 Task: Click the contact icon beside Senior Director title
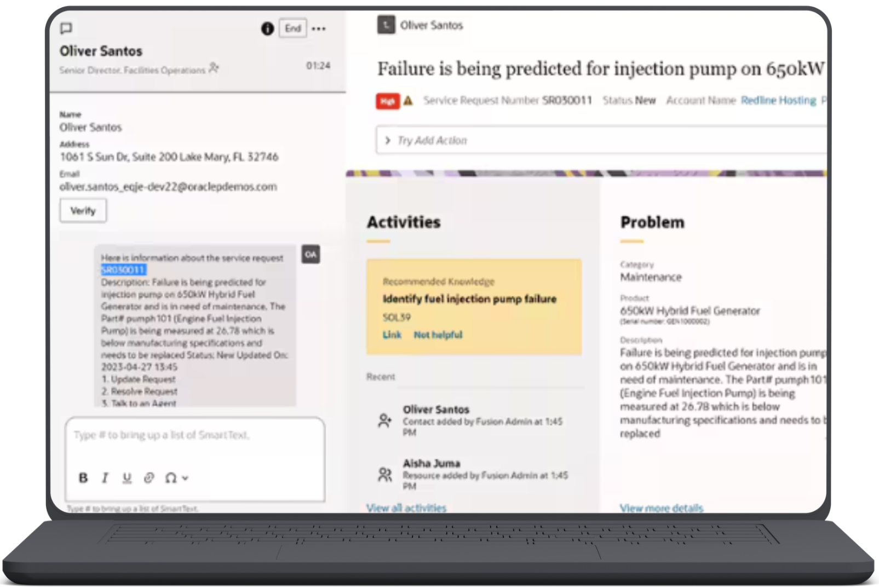pos(214,68)
